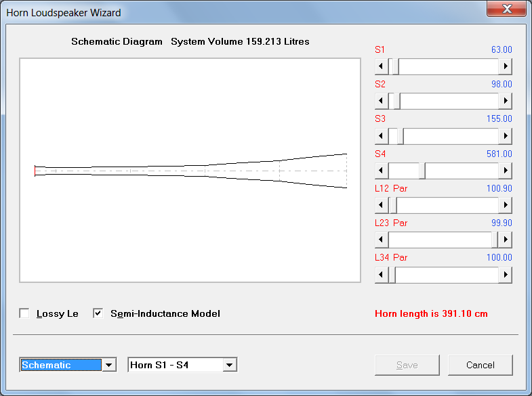Click the S3 value 155.00

coord(499,118)
